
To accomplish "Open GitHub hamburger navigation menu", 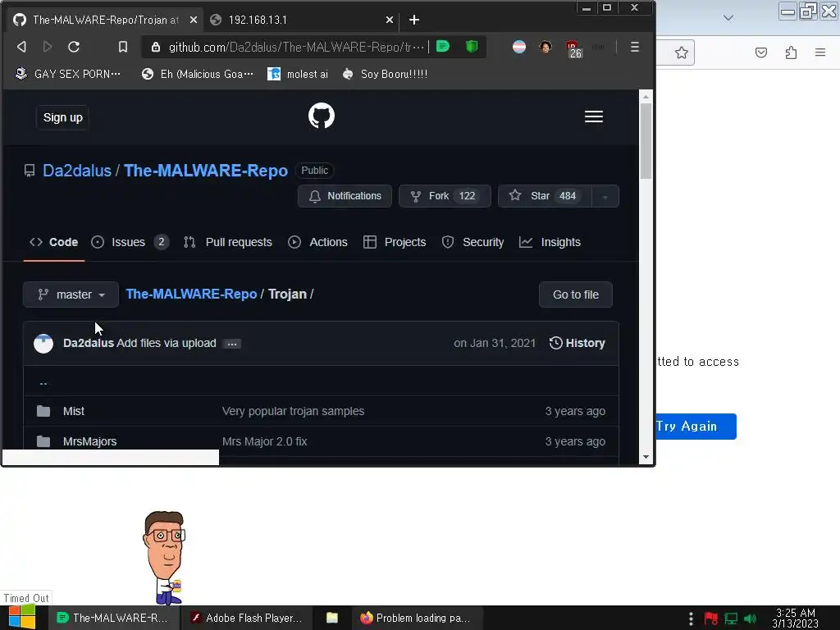I will click(594, 116).
